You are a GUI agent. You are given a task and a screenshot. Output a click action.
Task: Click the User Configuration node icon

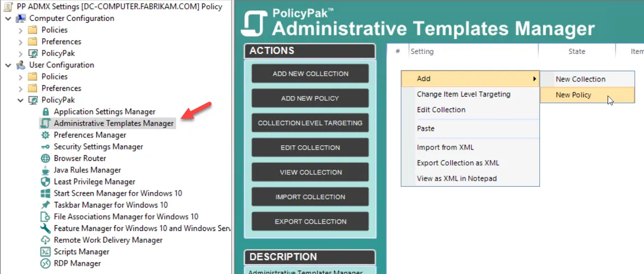[x=21, y=65]
